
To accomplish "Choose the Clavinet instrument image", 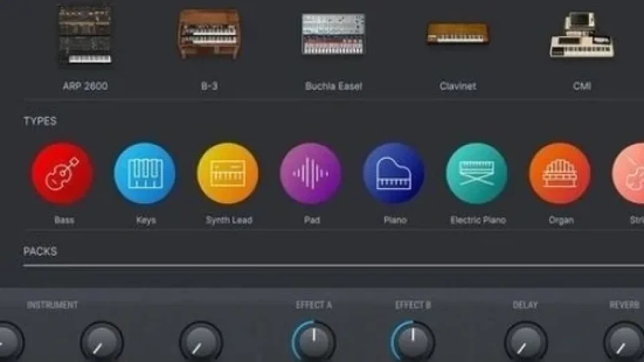I will [458, 34].
